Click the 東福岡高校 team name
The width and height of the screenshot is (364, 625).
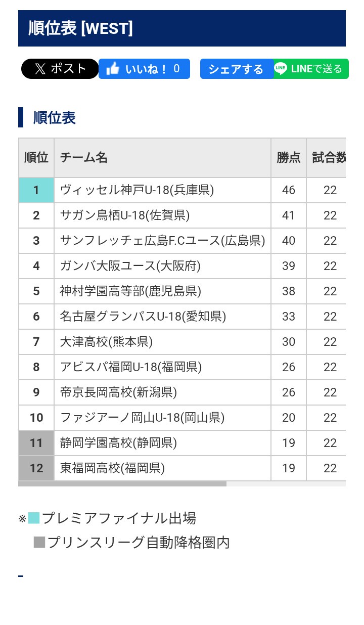(x=112, y=468)
